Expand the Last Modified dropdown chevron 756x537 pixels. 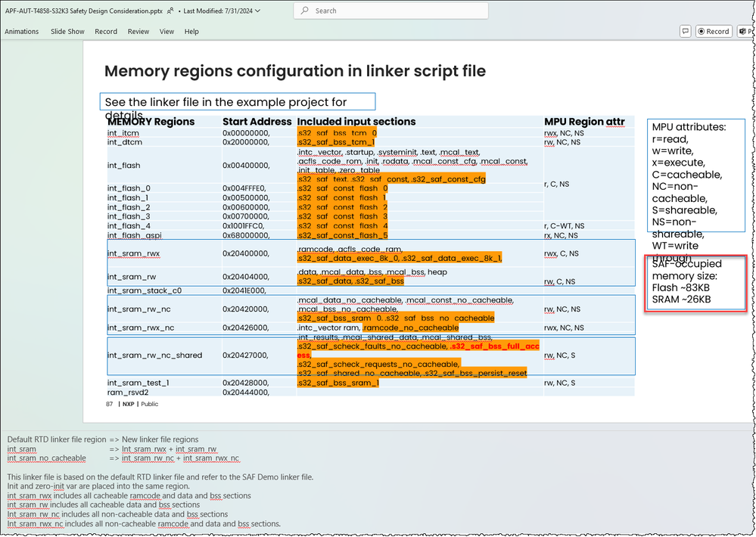click(257, 11)
